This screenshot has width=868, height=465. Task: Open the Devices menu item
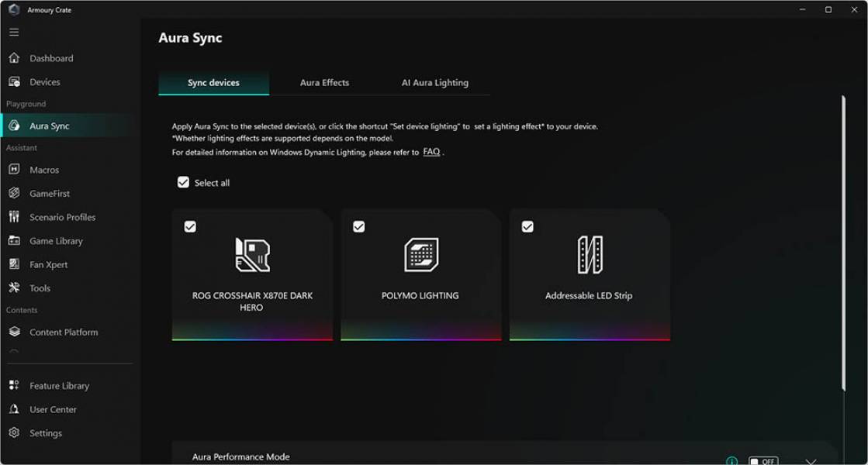click(x=45, y=82)
